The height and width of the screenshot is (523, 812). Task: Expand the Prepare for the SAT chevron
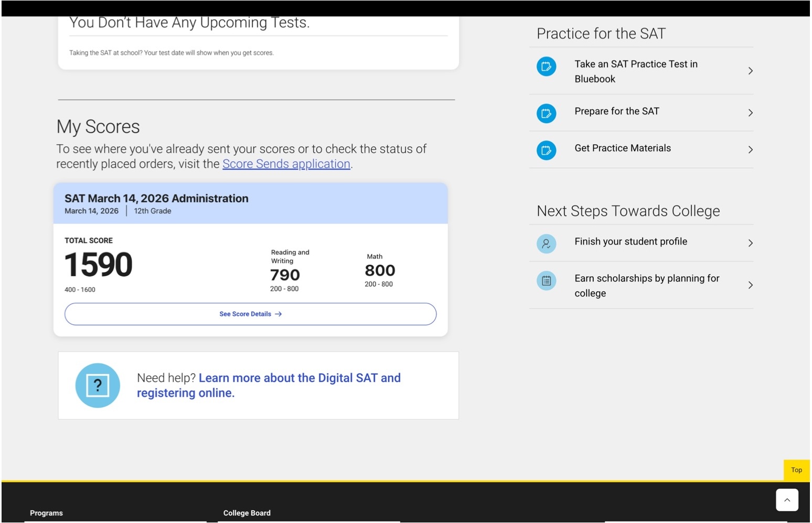(750, 113)
